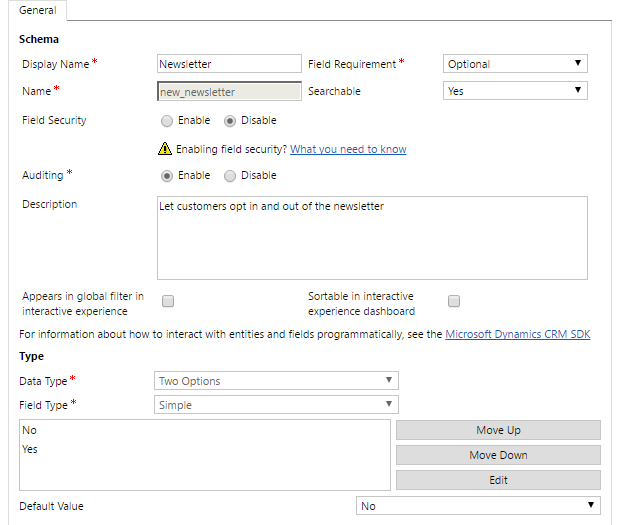
Task: Click the field security warning icon
Action: 165,149
